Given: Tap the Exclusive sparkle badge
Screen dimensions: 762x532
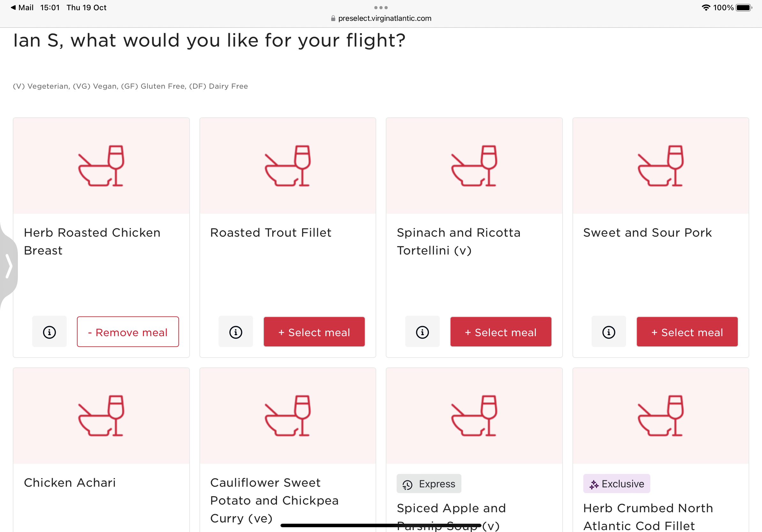Looking at the screenshot, I should click(616, 484).
